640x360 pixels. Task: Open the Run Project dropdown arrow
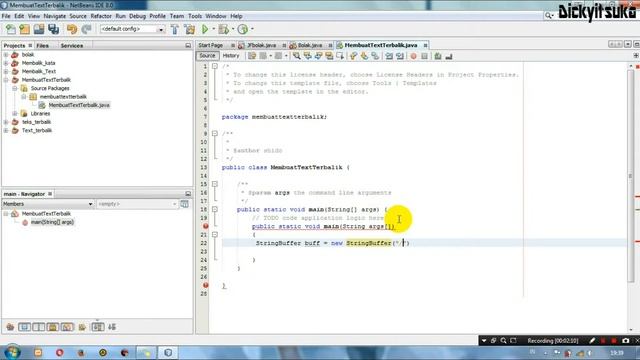(213, 29)
